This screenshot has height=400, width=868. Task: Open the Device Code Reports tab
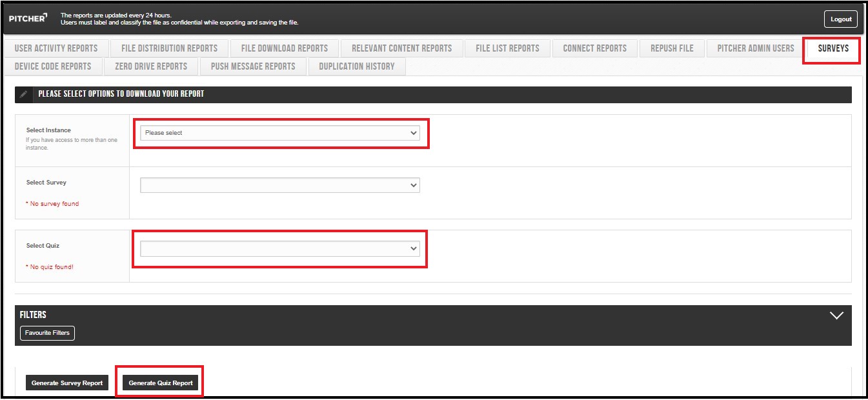[53, 66]
